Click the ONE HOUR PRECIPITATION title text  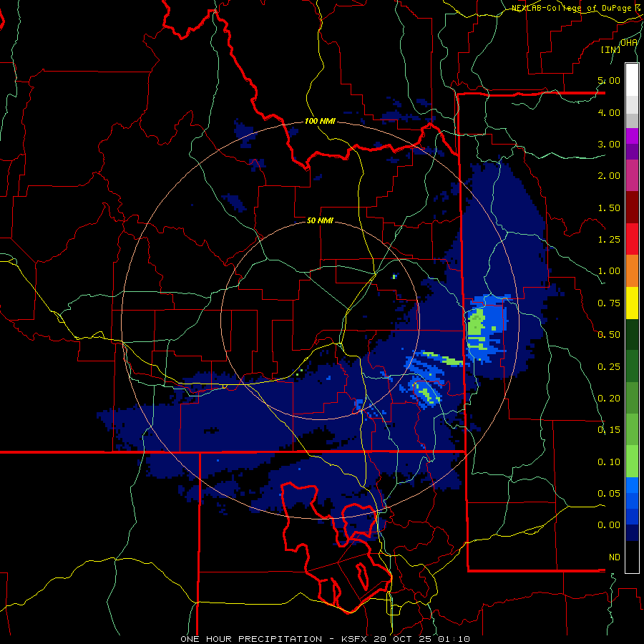tap(251, 639)
